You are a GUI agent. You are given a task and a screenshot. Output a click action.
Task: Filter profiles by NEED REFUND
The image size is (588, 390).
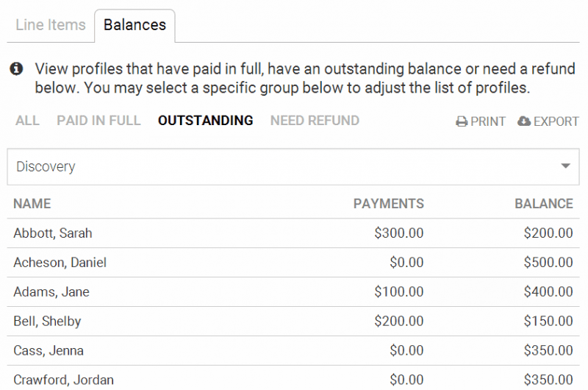tap(315, 121)
